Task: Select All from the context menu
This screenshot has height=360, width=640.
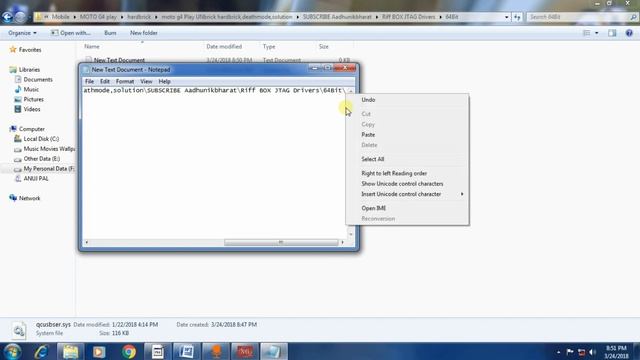Action: [x=373, y=159]
